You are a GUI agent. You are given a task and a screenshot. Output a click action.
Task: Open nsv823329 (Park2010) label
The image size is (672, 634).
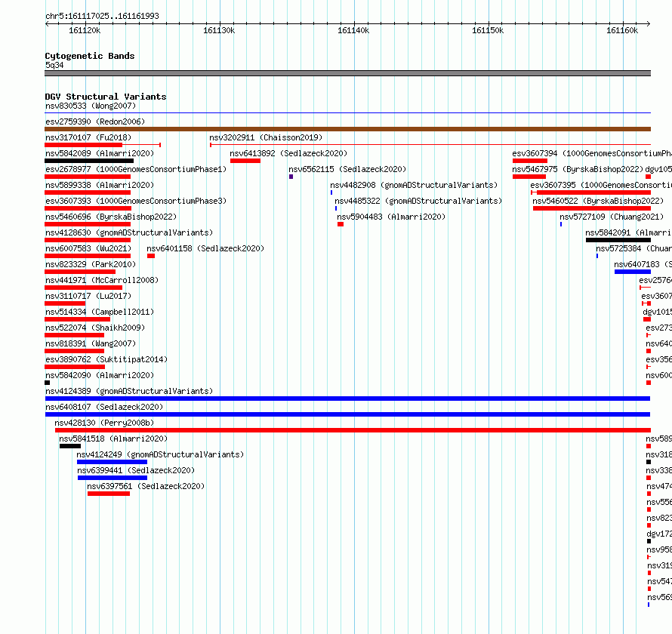91,264
